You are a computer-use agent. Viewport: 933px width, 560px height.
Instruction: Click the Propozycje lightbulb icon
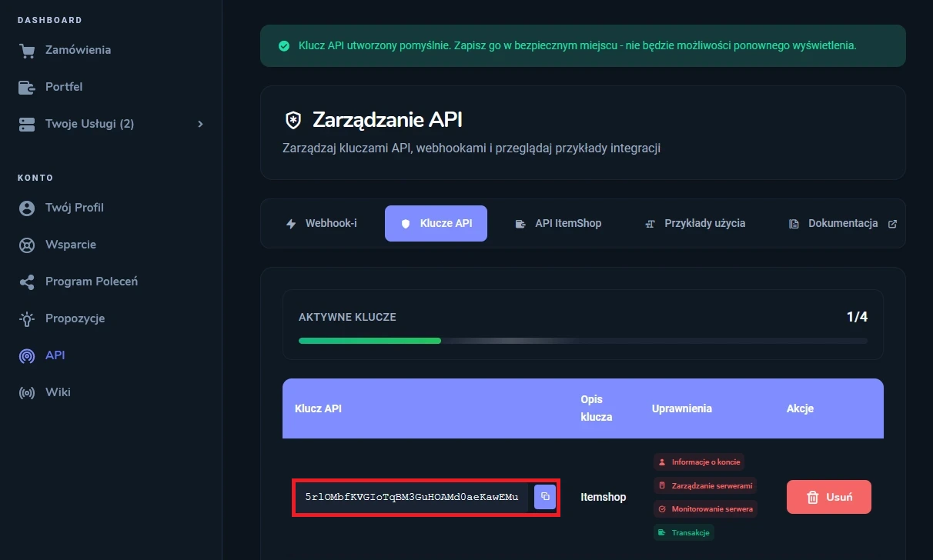point(27,318)
